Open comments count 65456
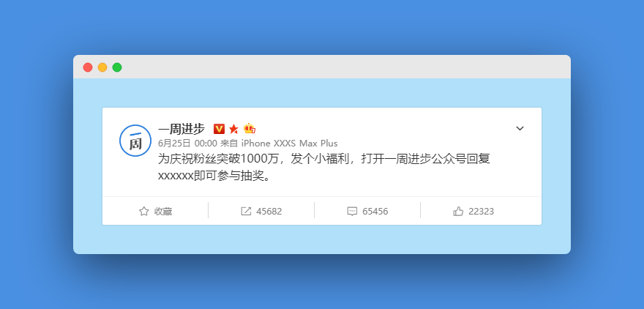The height and width of the screenshot is (309, 644). (375, 212)
